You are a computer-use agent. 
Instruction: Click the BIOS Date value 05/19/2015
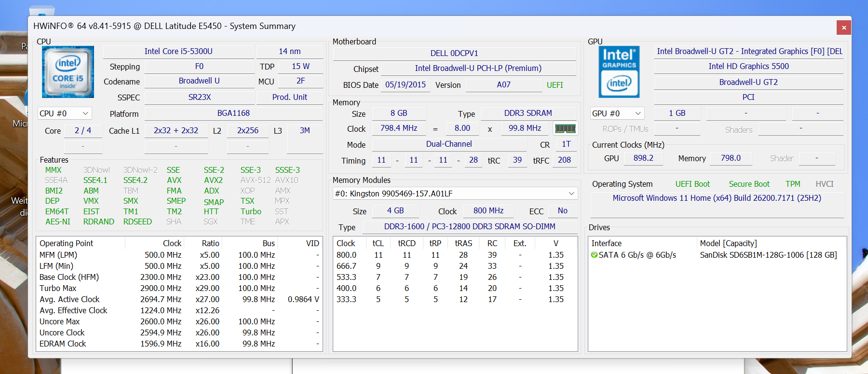click(406, 85)
